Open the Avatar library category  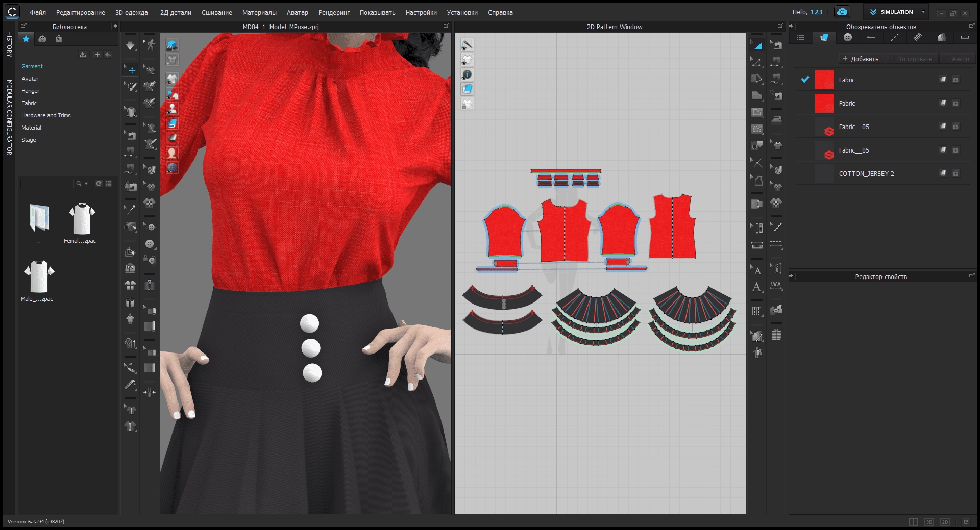coord(30,79)
